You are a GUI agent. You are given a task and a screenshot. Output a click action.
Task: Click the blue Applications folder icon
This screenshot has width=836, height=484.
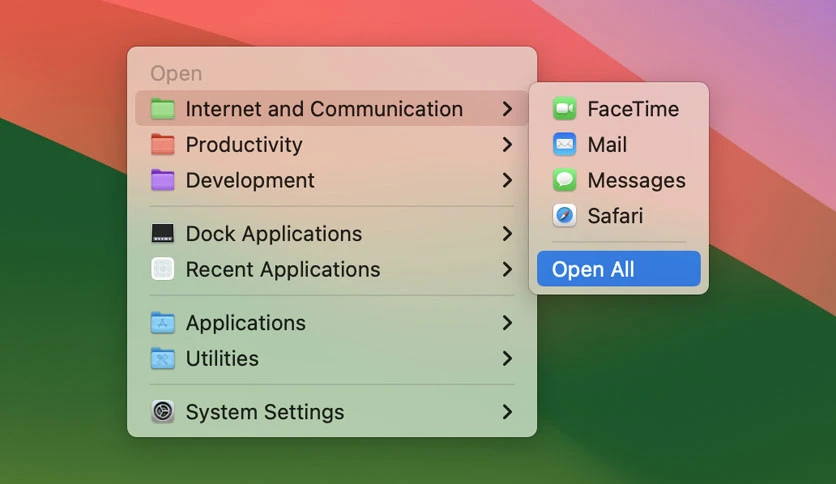[x=163, y=322]
